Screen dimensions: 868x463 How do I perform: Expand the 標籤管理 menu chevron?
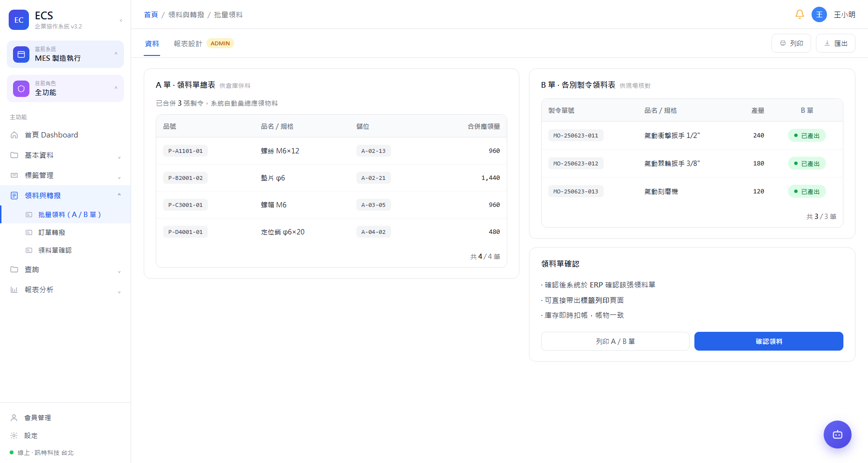coord(119,177)
